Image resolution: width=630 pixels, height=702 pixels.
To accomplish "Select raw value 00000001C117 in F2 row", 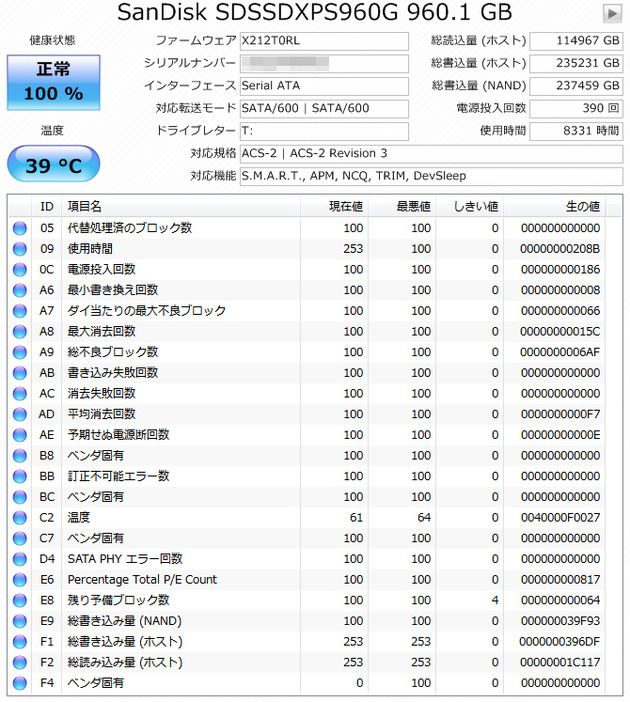I will click(560, 662).
